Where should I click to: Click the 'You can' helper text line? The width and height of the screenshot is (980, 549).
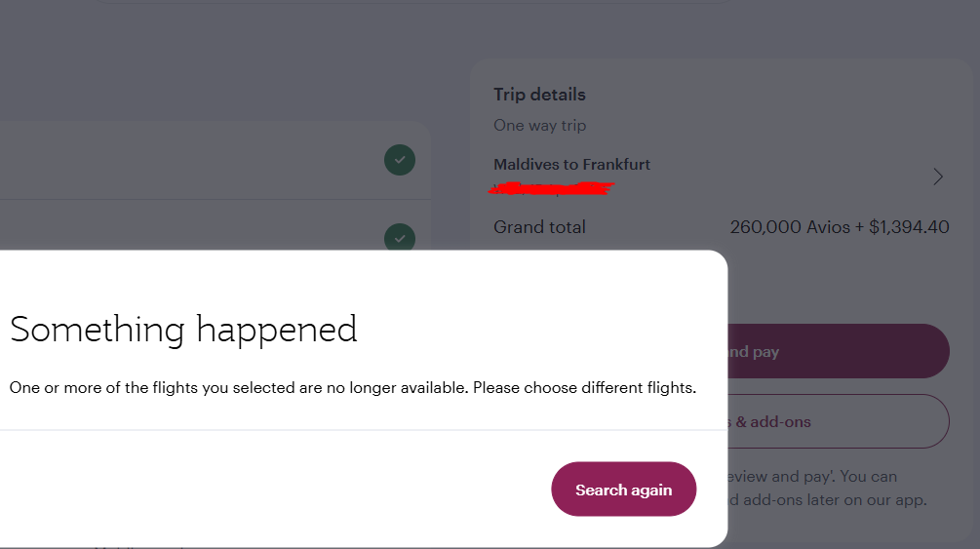[x=868, y=477]
